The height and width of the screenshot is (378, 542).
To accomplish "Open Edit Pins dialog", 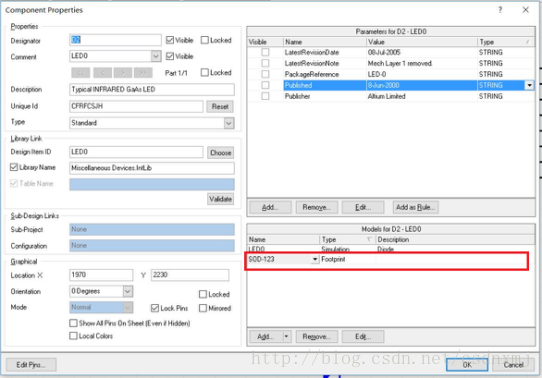I will tap(31, 365).
